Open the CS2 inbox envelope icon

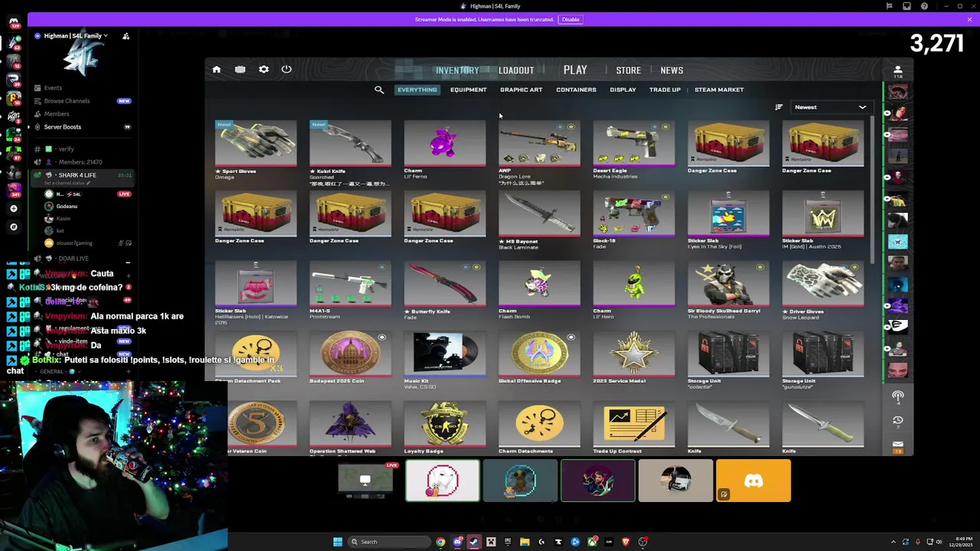898,445
